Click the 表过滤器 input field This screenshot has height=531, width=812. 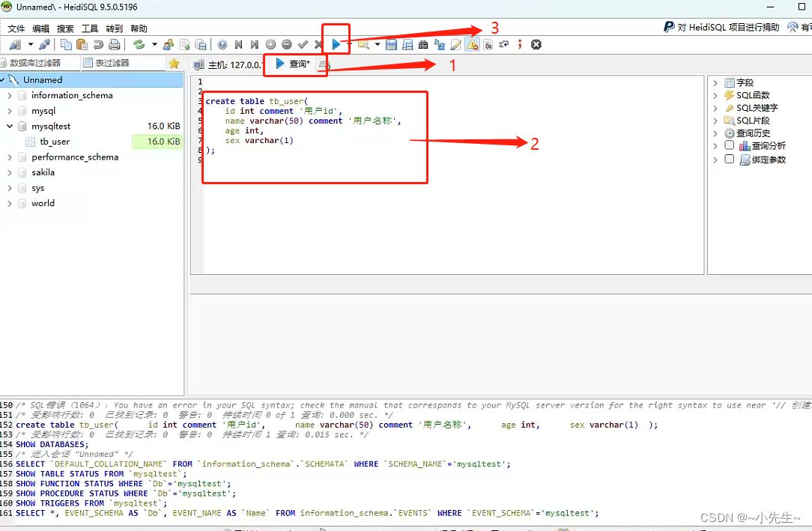(x=123, y=63)
